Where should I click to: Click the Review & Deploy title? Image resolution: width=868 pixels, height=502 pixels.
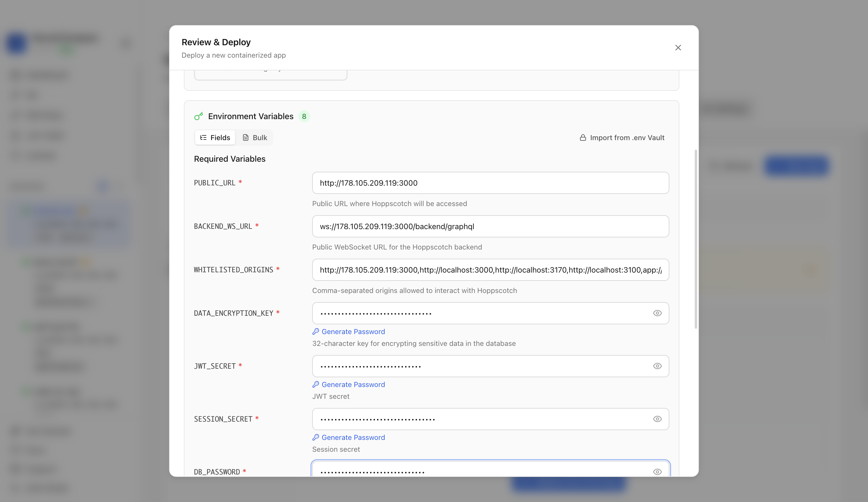216,42
